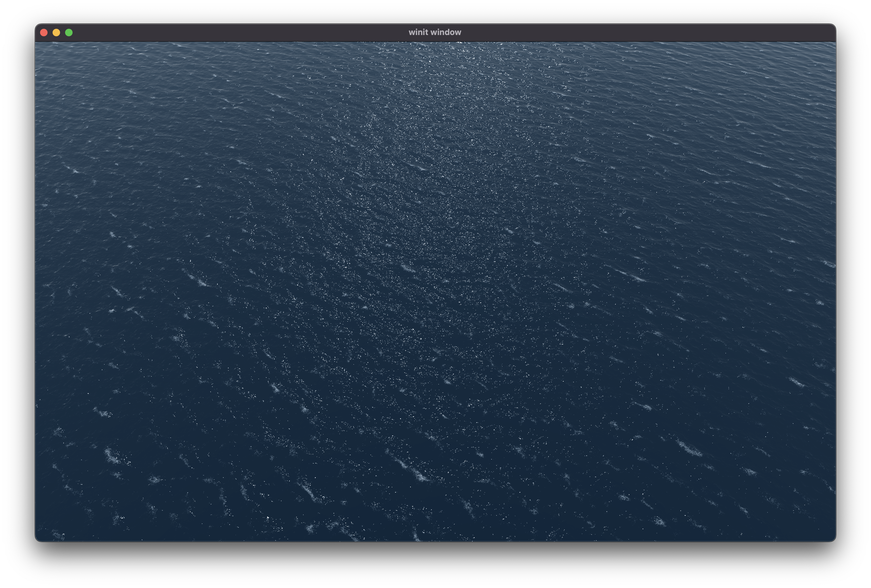
Task: Click the window's bottom-right rounded corner
Action: click(833, 539)
